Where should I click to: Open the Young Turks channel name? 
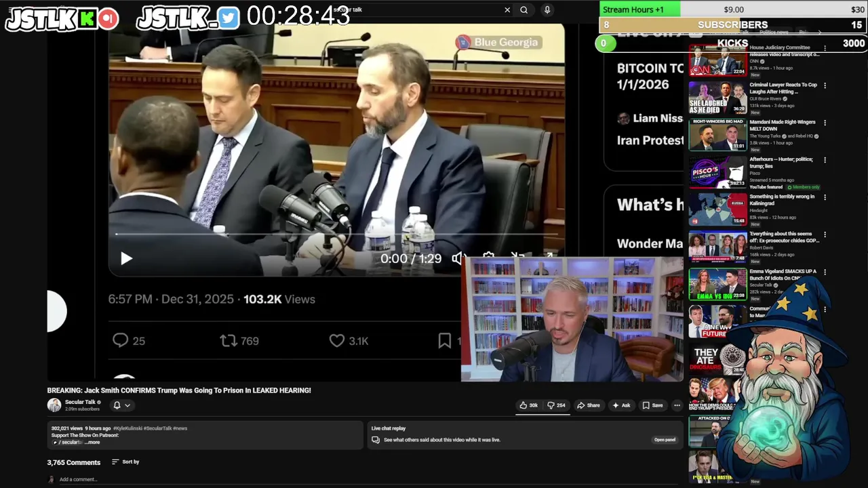[765, 136]
